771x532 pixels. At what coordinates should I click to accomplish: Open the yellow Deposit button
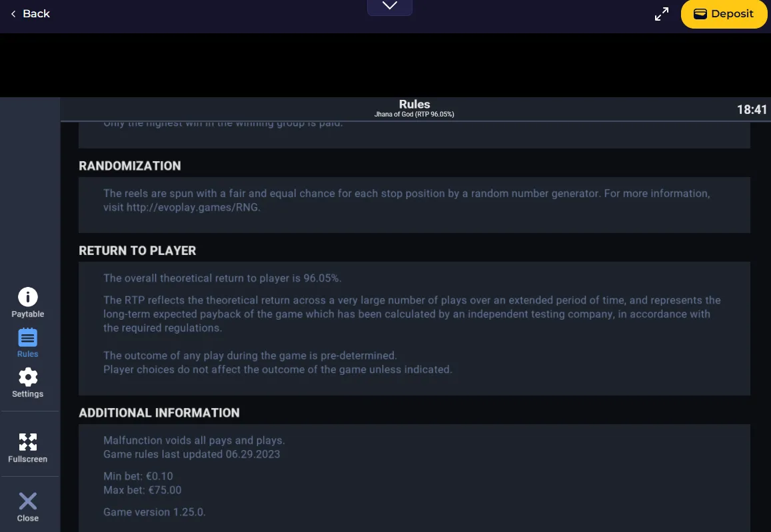[724, 14]
